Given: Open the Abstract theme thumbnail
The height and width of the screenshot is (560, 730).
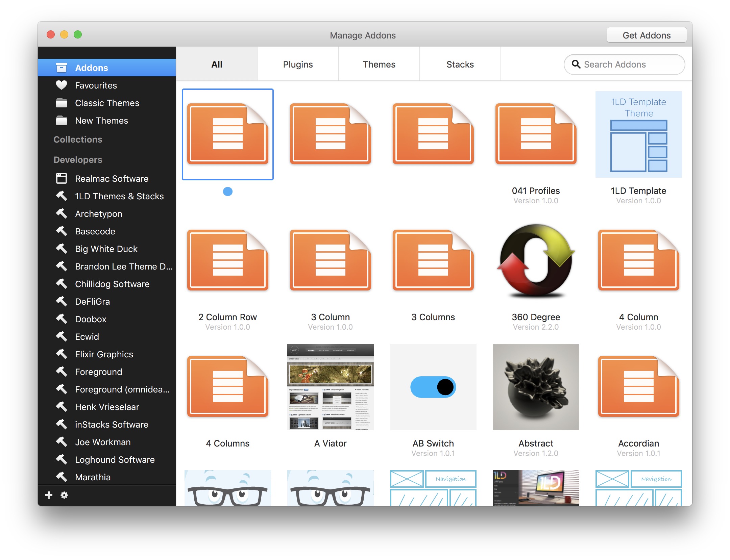Looking at the screenshot, I should click(x=536, y=387).
